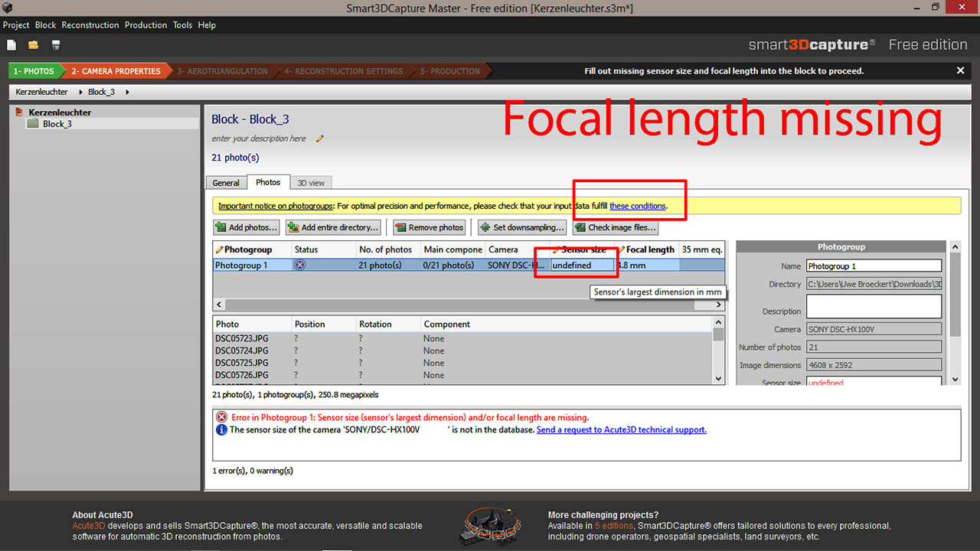Edit block description using pencil icon
This screenshot has height=551, width=980.
click(320, 139)
